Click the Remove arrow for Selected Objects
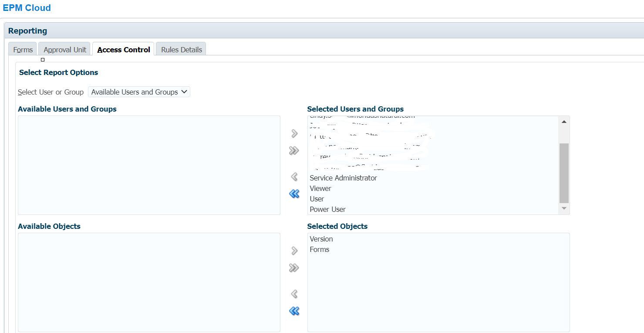Viewport: 644px width, 333px height. click(x=294, y=294)
